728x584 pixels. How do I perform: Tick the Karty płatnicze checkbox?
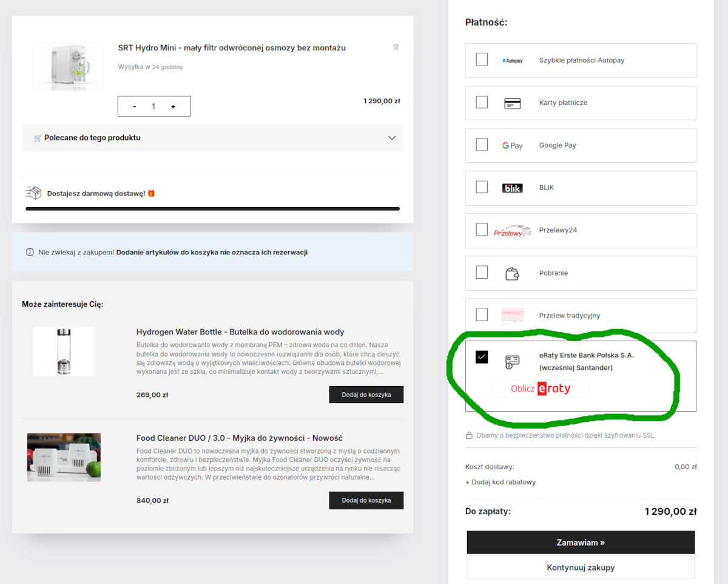[x=482, y=102]
